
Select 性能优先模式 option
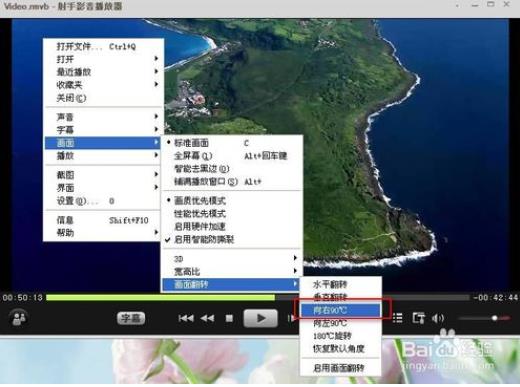(x=232, y=213)
